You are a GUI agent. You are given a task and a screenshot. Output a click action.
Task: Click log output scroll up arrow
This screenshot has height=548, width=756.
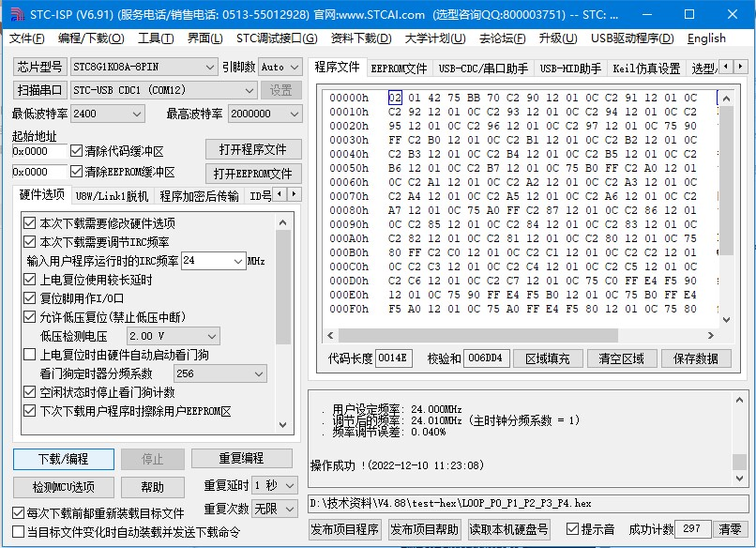pos(740,400)
